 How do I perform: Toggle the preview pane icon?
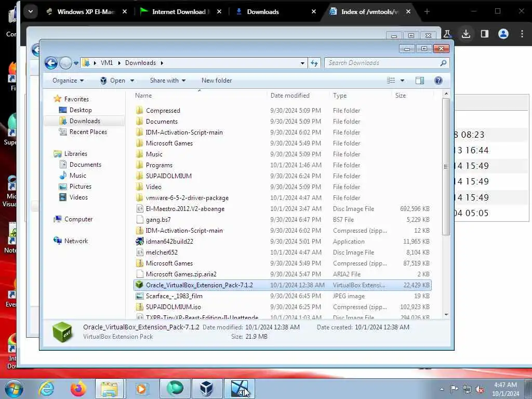tap(420, 81)
